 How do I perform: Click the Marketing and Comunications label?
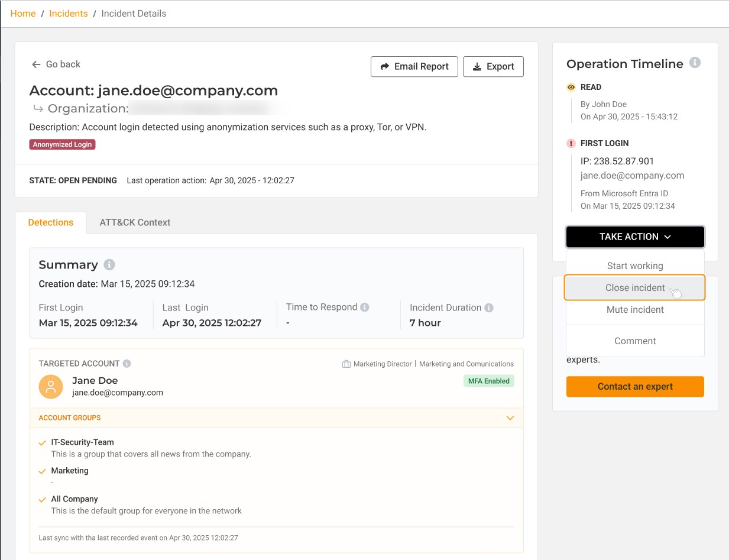click(466, 364)
